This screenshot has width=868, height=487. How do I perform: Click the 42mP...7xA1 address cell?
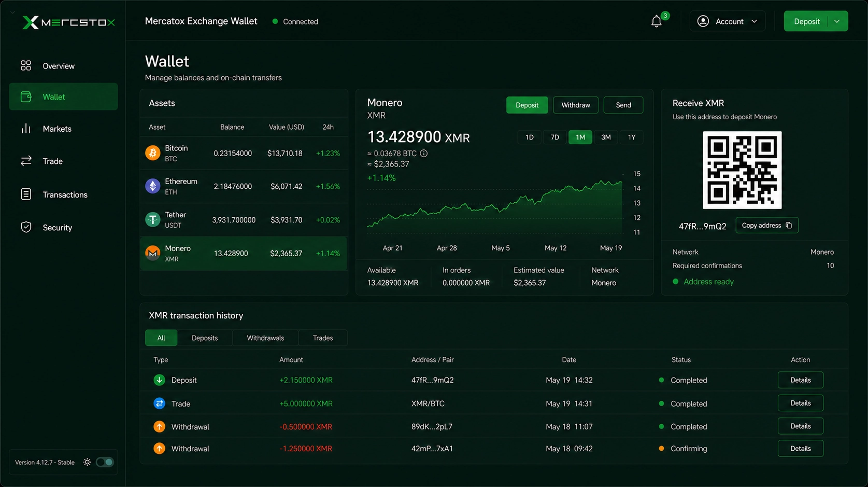pos(432,449)
